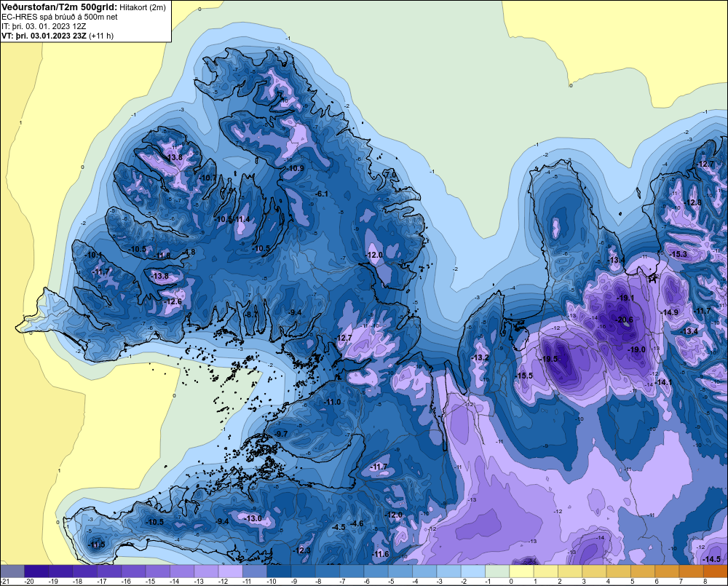The image size is (728, 586).
Task: Click the -20.6 temperature value on the map
Action: (x=625, y=320)
